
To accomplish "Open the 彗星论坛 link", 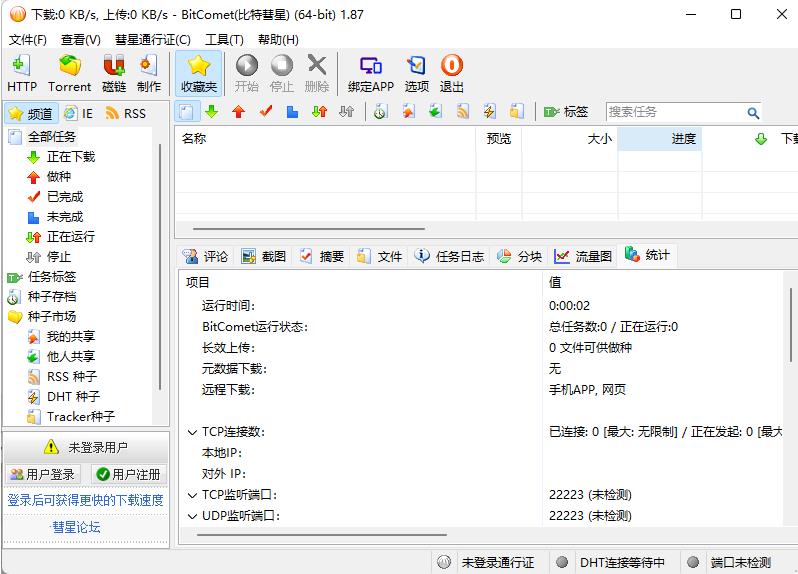I will tap(75, 527).
